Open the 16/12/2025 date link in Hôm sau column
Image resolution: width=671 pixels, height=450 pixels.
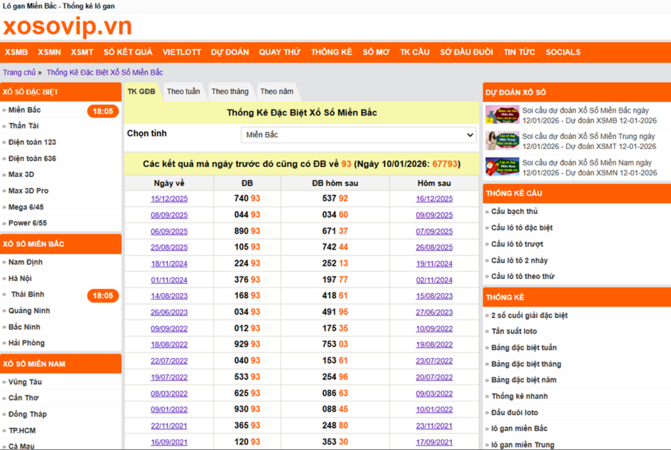(x=434, y=199)
